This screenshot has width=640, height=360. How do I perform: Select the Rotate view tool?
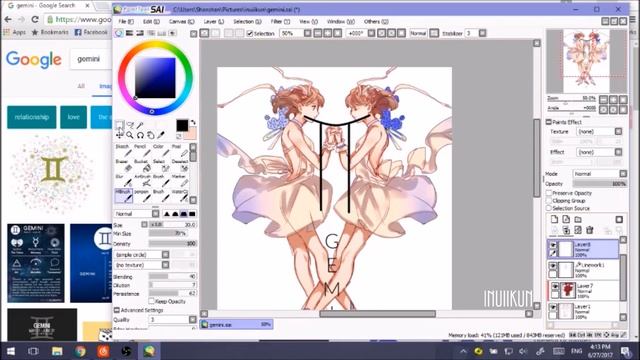(140, 135)
